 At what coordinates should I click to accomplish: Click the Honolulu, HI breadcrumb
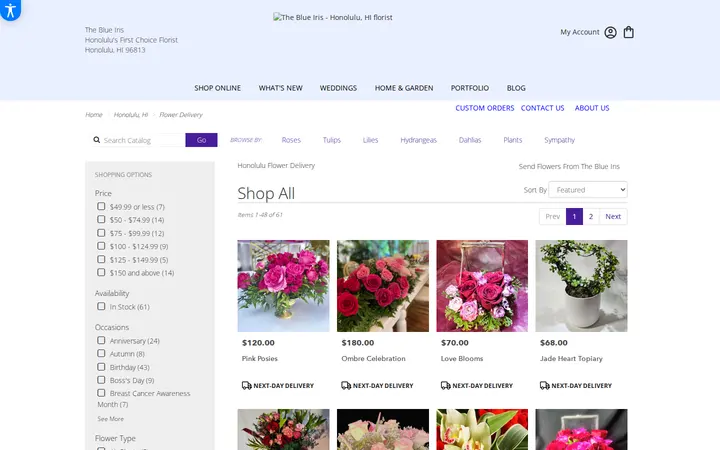[x=131, y=115]
